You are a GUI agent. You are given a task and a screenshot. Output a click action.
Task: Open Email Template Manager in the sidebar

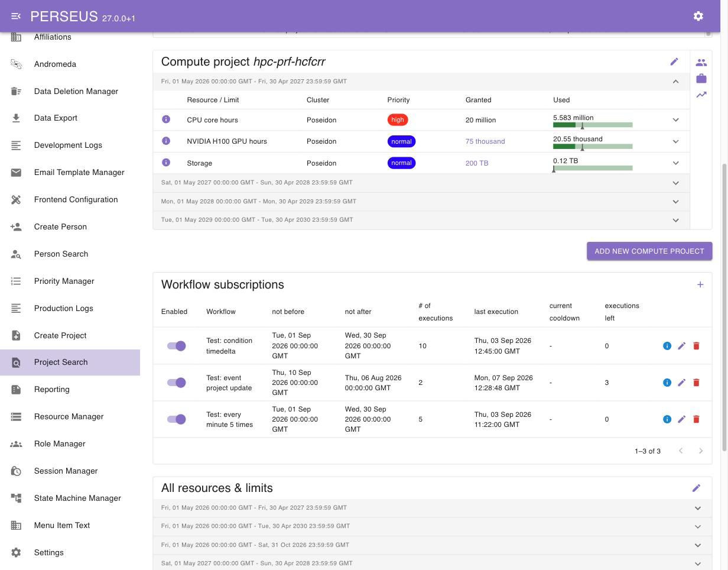pyautogui.click(x=70, y=172)
